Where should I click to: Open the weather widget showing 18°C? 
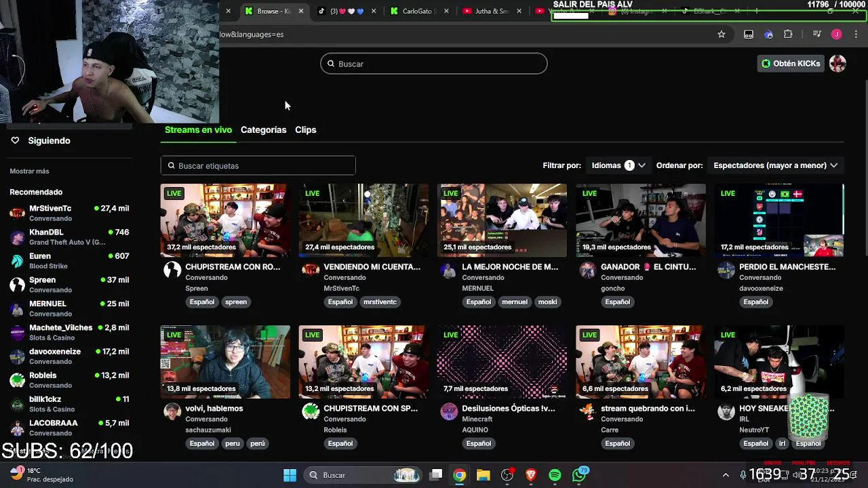coord(42,474)
